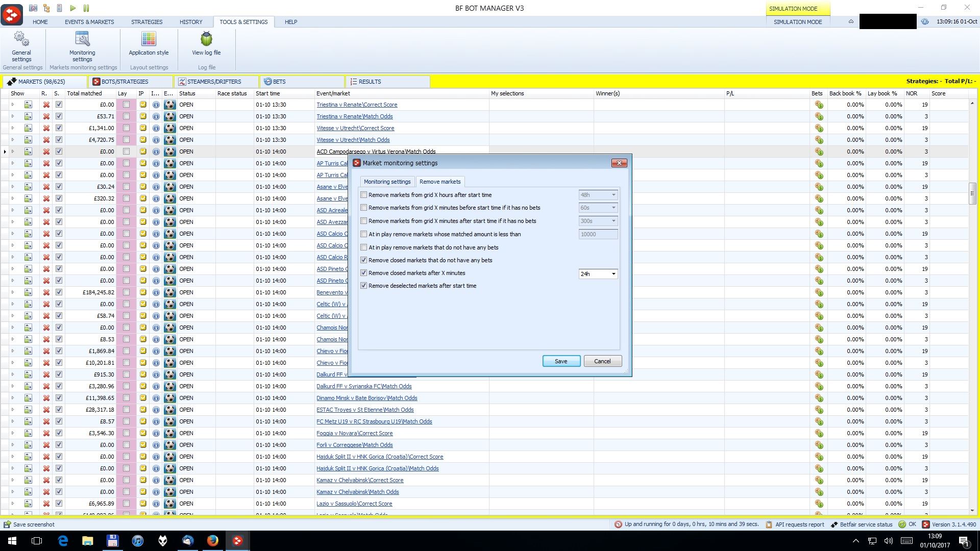Open the Application style settings
Screen dimensions: 980x551
[x=149, y=44]
